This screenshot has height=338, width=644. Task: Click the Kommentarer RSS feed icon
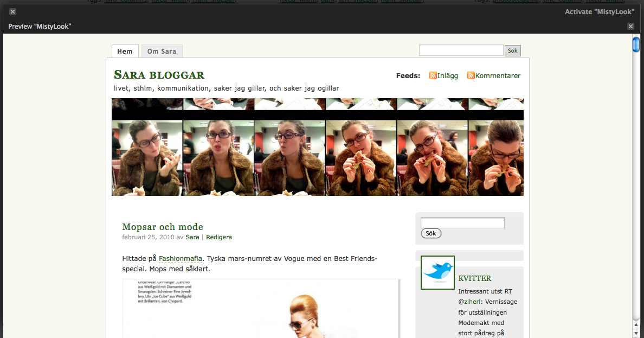click(471, 75)
